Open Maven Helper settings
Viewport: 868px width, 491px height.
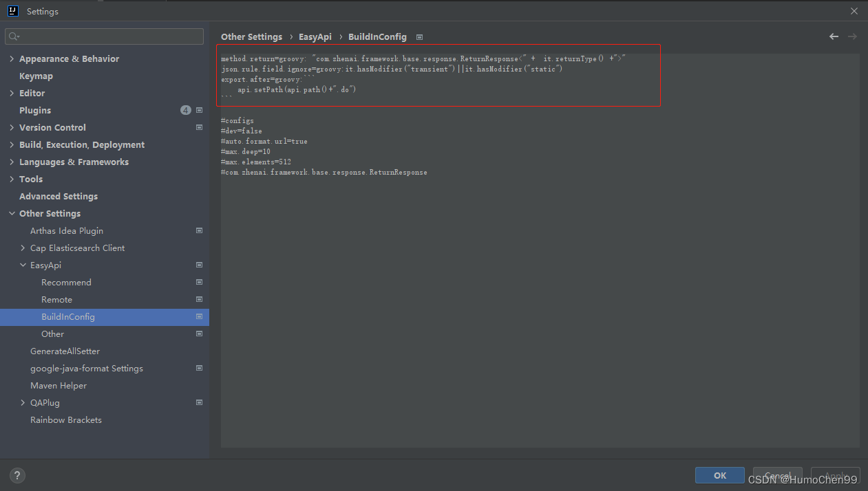tap(59, 385)
